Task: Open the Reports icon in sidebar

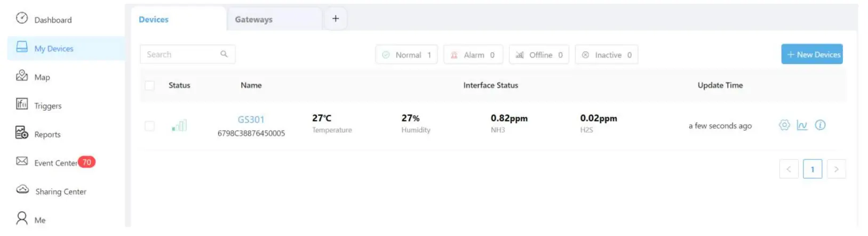Action: [22, 133]
